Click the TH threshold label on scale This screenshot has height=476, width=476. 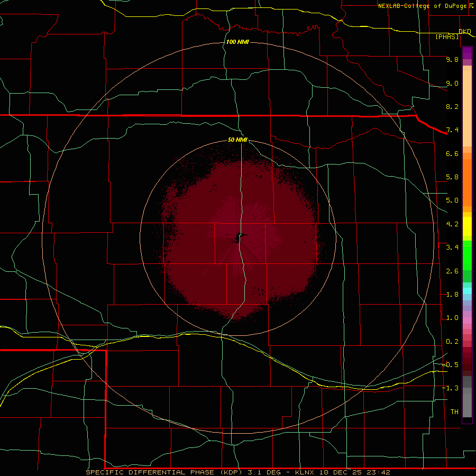454,411
